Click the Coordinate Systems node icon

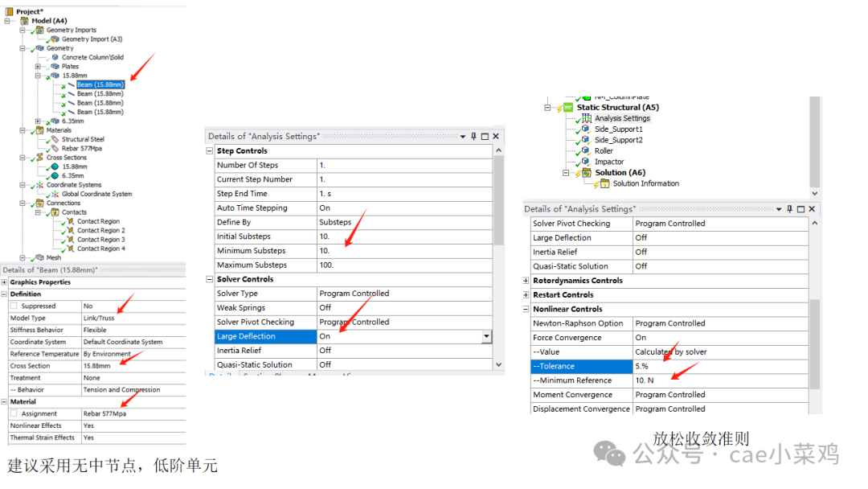[x=40, y=185]
